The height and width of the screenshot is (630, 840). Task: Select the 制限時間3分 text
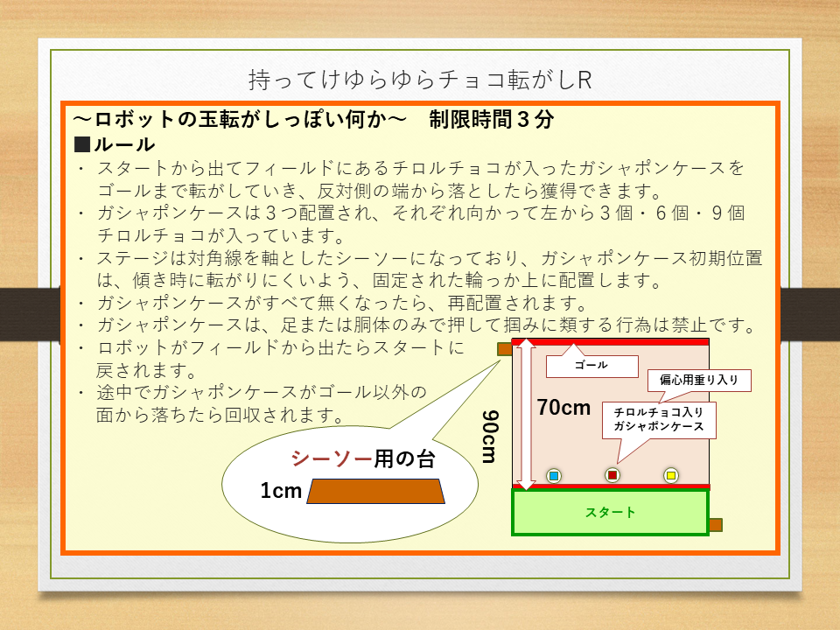coord(491,120)
